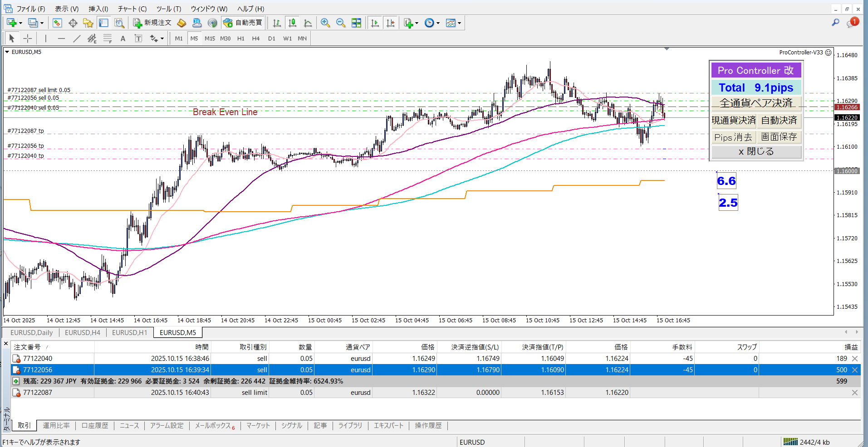The width and height of the screenshot is (868, 447).
Task: Toggle 自動売買 auto trading button
Action: [x=243, y=23]
